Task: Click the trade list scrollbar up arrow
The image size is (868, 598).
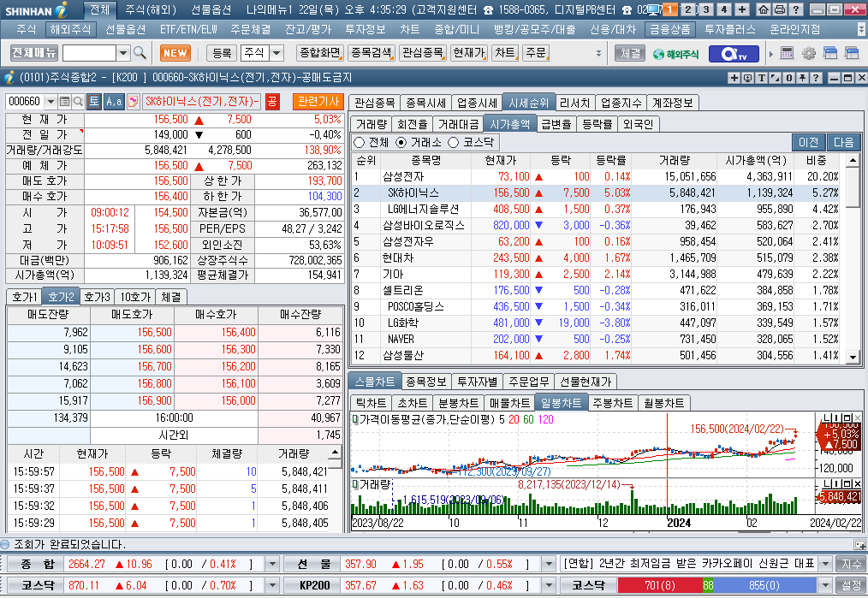Action: tap(335, 452)
